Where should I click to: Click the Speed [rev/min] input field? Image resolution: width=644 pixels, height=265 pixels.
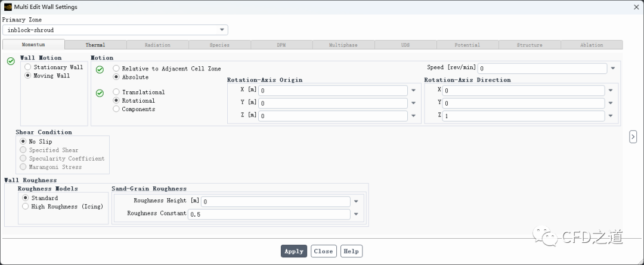[x=542, y=68]
